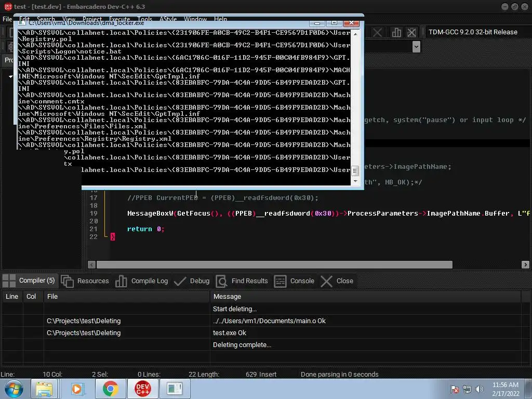This screenshot has height=399, width=532.
Task: Click the 'Insert' mode status bar entry
Action: (268, 374)
